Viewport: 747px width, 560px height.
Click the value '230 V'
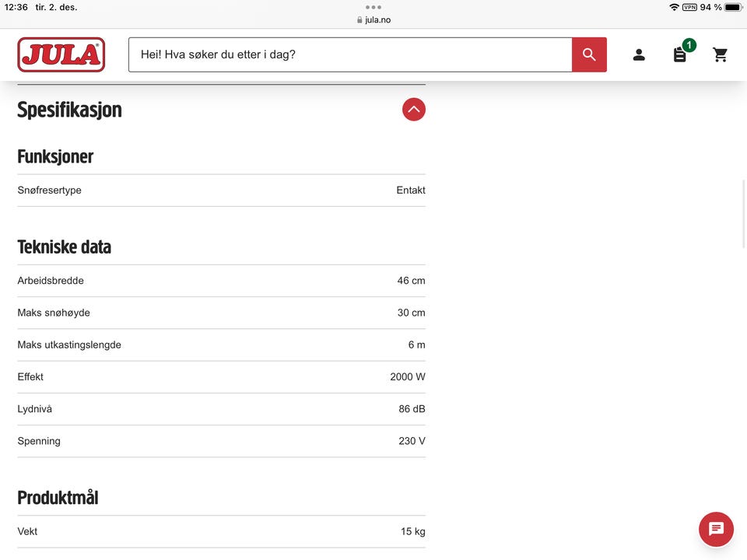(412, 441)
